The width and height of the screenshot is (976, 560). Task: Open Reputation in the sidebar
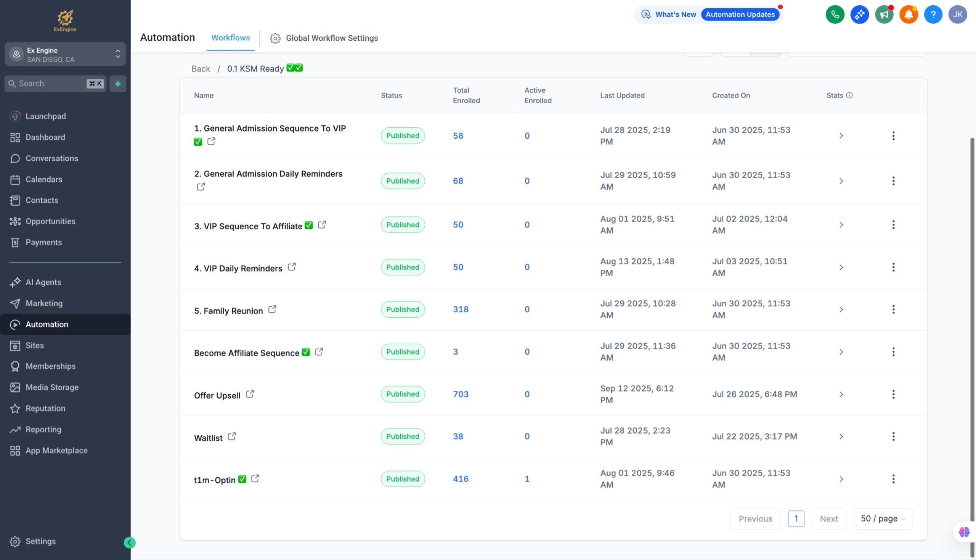tap(45, 408)
